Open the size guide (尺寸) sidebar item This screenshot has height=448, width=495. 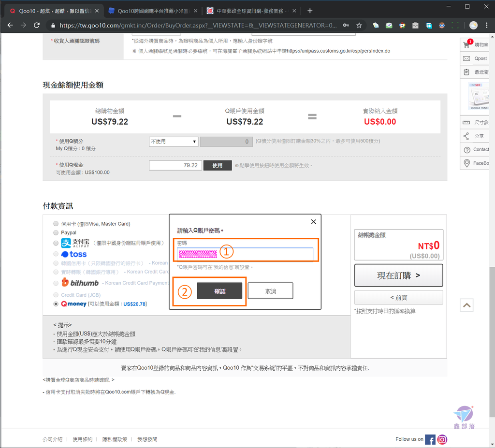[x=475, y=122]
